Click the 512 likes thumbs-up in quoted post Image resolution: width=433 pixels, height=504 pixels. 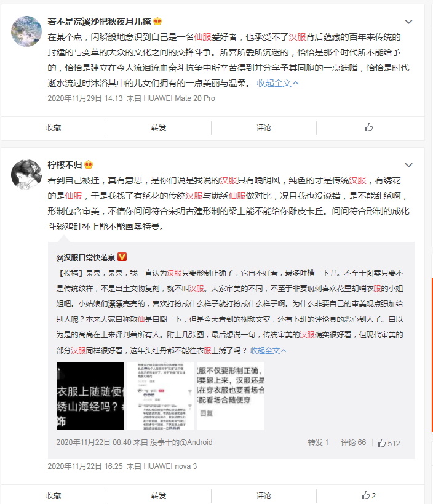[x=389, y=443]
